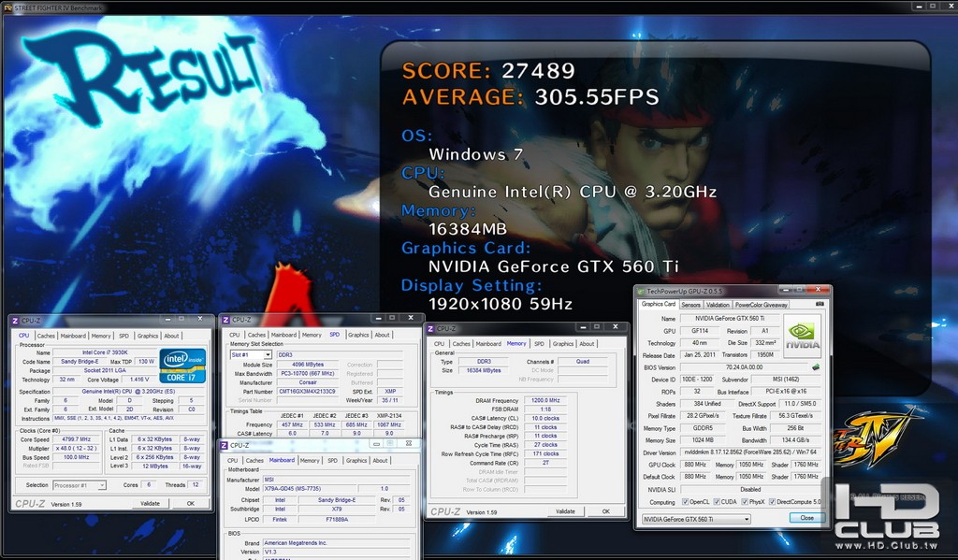The width and height of the screenshot is (958, 560).
Task: Click the Channels # value Quad
Action: pyautogui.click(x=582, y=362)
